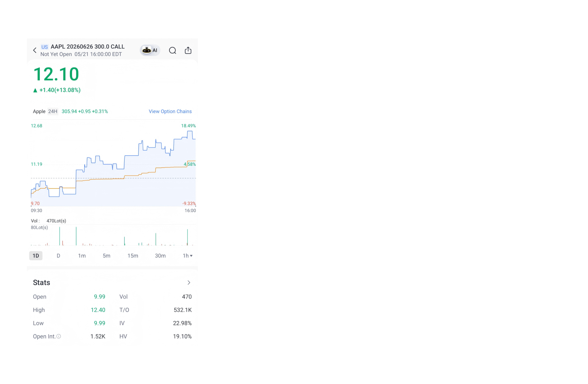Tap the Open value 9.99
The width and height of the screenshot is (588, 384).
pos(100,297)
